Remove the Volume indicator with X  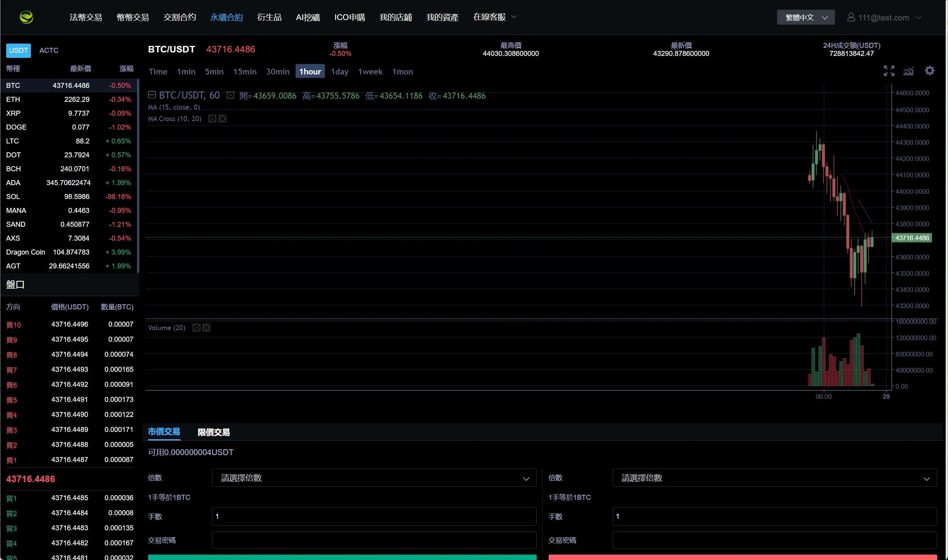[x=206, y=328]
